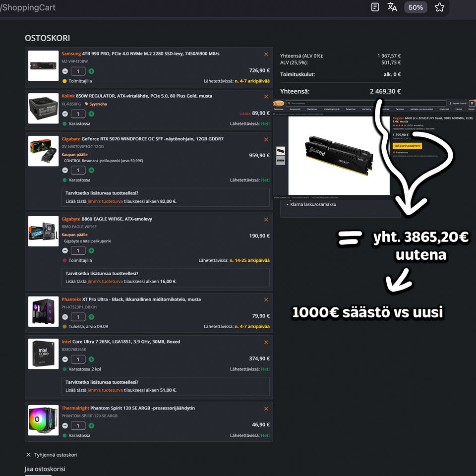Increase Samsung SSD quantity with plus
476x476 pixels.
click(x=91, y=71)
